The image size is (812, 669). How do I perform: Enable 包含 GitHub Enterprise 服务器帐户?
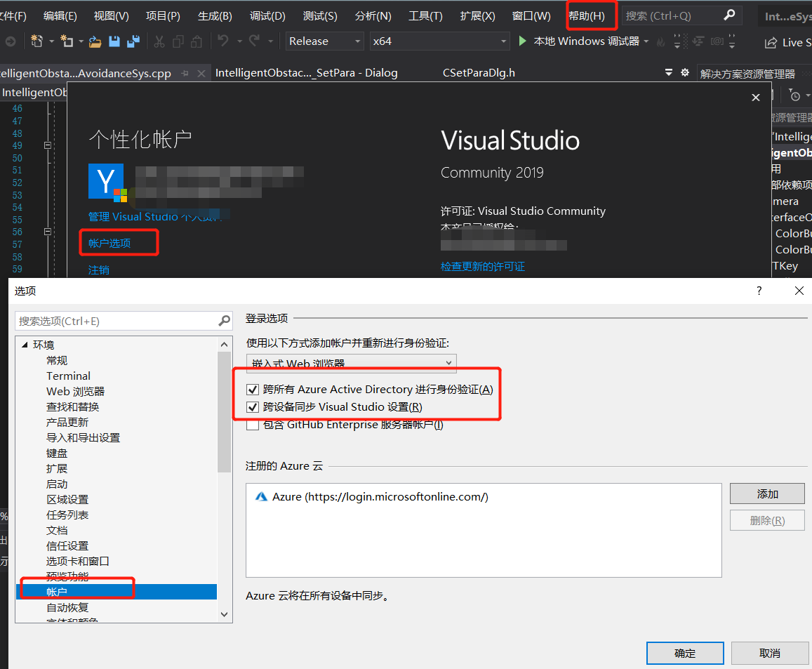pos(252,424)
